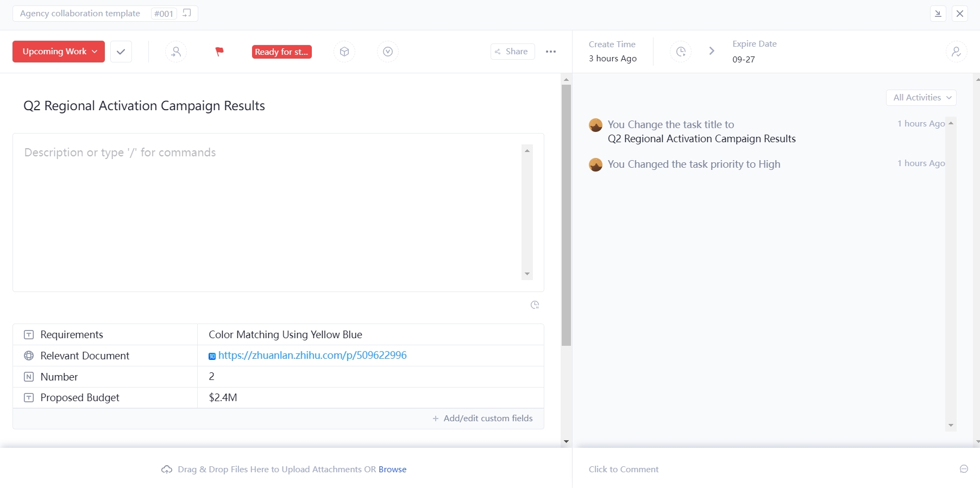The image size is (980, 488).
Task: Click Add/edit custom fields
Action: 482,419
